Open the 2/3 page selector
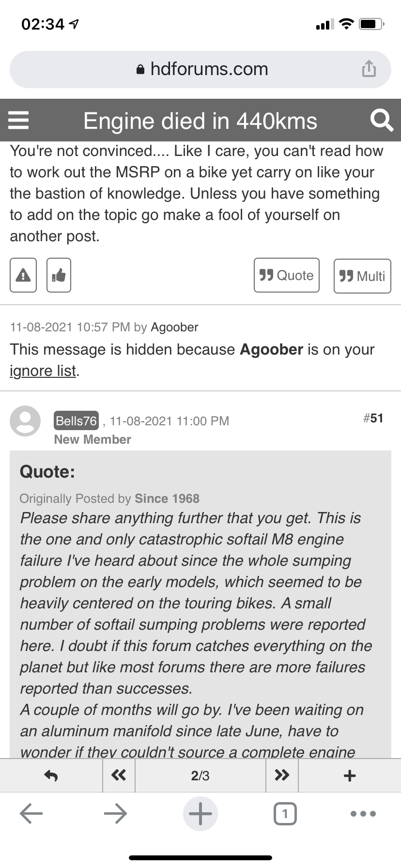Viewport: 401px width, 868px height. (x=200, y=775)
